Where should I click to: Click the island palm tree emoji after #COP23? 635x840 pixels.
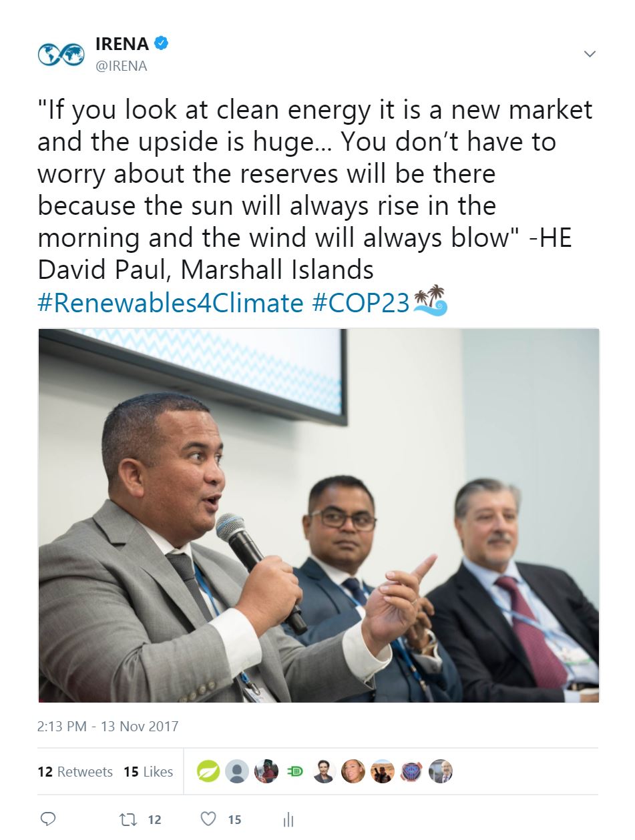431,300
